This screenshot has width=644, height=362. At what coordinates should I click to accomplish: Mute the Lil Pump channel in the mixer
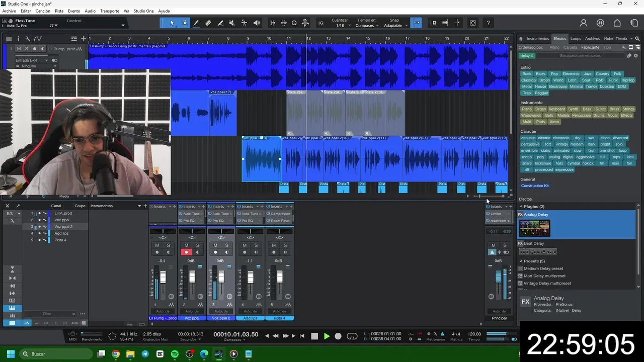coord(157,245)
